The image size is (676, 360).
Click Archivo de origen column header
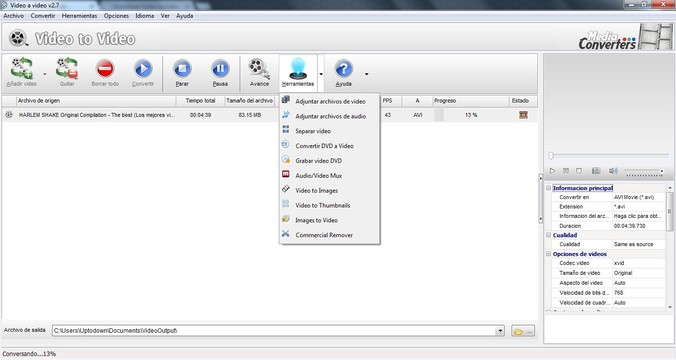pyautogui.click(x=95, y=101)
